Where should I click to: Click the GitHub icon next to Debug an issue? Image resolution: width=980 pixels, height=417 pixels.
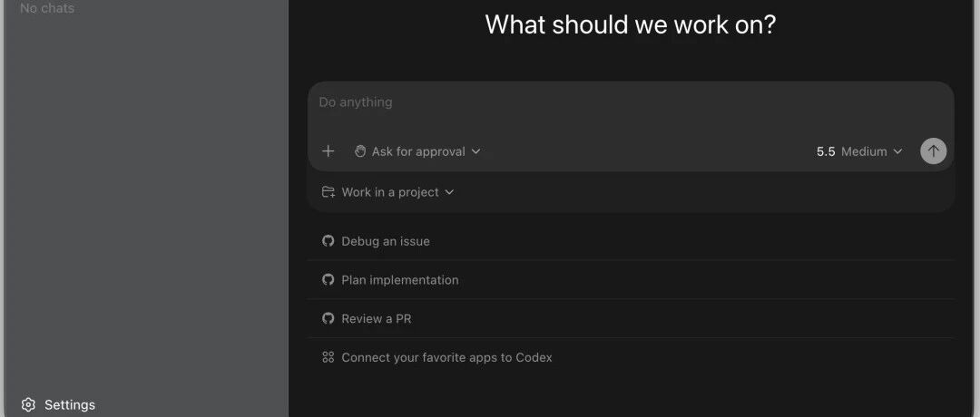[328, 241]
